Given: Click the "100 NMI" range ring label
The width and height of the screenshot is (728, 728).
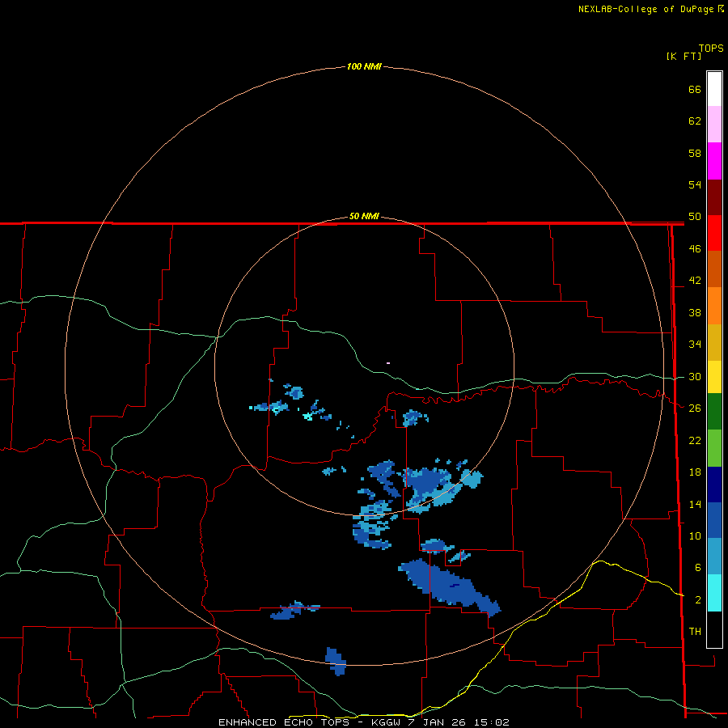Looking at the screenshot, I should coord(364,66).
